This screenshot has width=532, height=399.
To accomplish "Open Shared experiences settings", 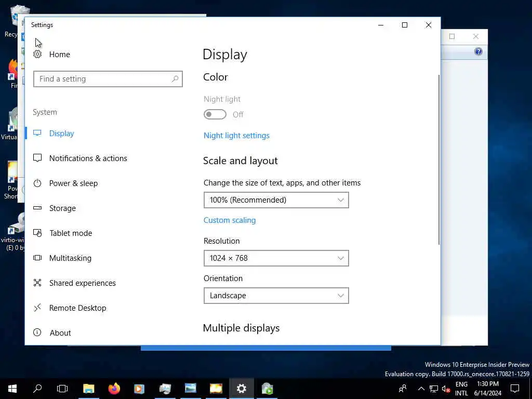I will tap(83, 283).
